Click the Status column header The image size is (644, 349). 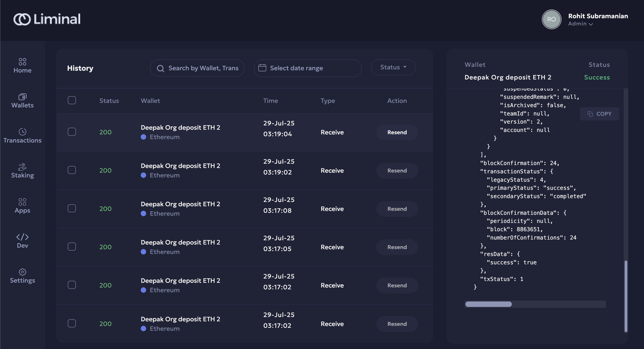click(x=109, y=101)
